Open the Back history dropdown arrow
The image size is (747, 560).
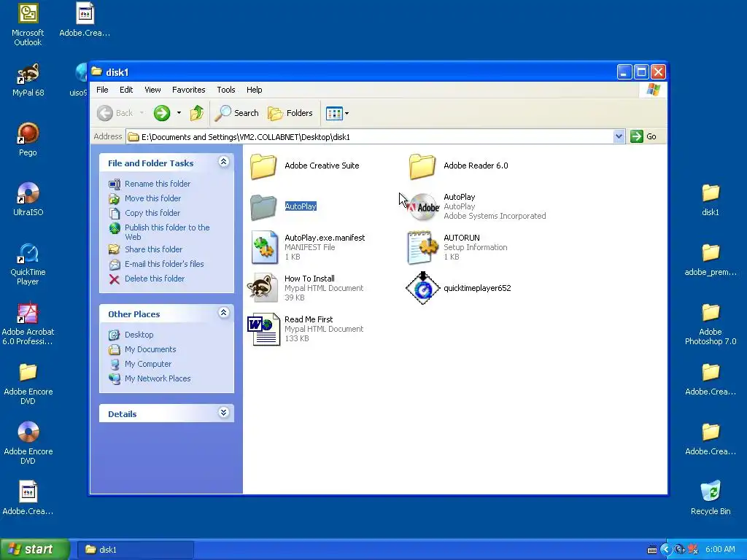coord(142,113)
